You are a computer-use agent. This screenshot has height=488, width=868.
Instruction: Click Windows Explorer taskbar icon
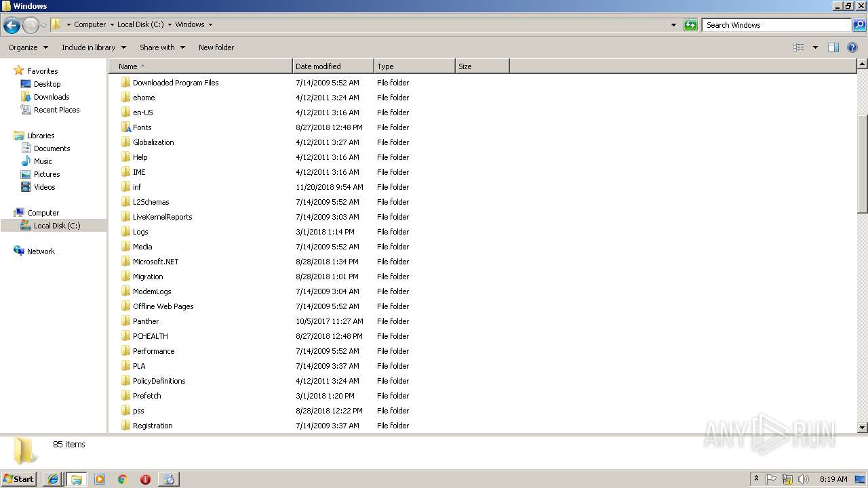click(76, 479)
